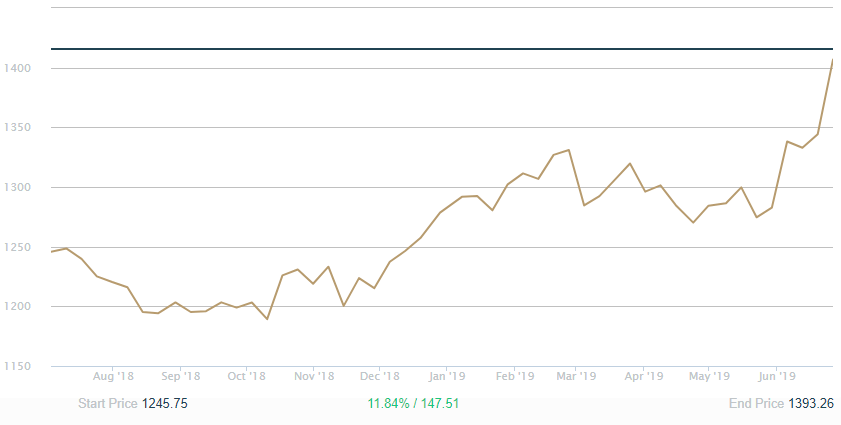841x425 pixels.
Task: Click the Aug '18 x-axis label
Action: (113, 376)
